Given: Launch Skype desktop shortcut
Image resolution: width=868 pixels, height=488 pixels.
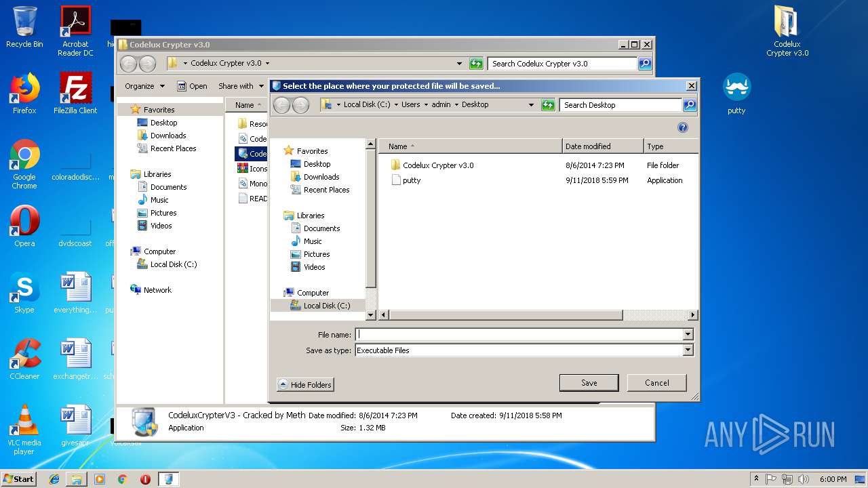Looking at the screenshot, I should coord(24,293).
